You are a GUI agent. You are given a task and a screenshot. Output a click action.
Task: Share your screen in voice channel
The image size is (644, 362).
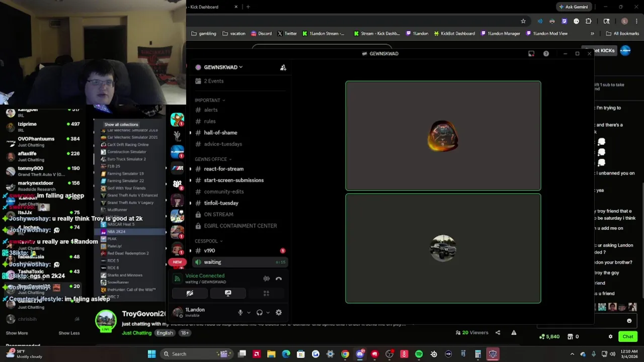point(228,293)
